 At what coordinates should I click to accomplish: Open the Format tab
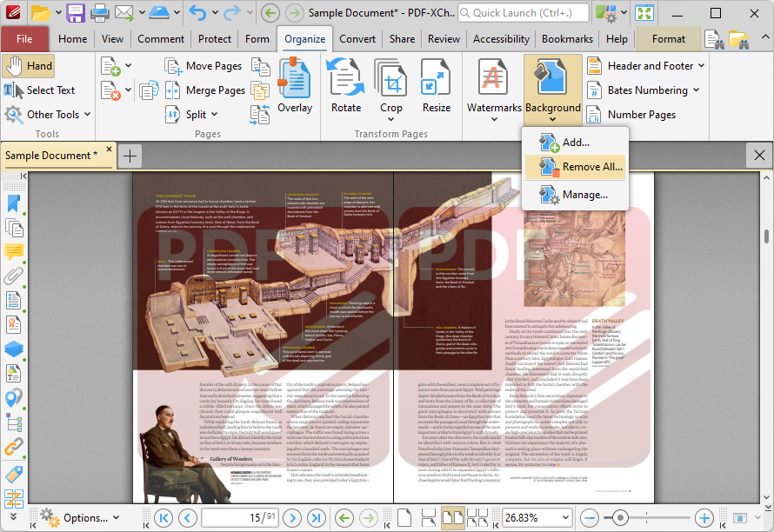point(669,39)
